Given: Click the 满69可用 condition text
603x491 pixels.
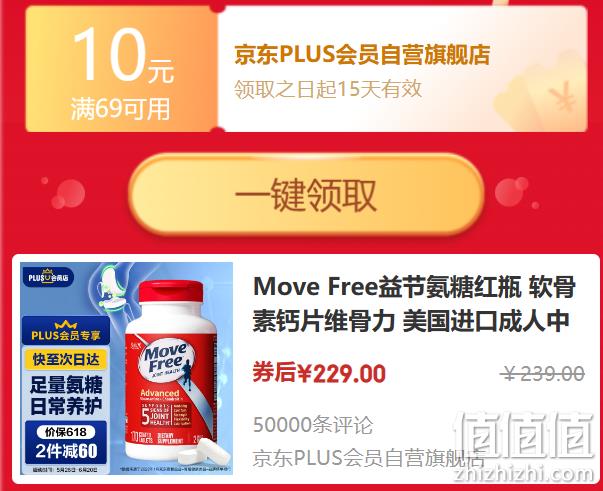Looking at the screenshot, I should pos(120,109).
